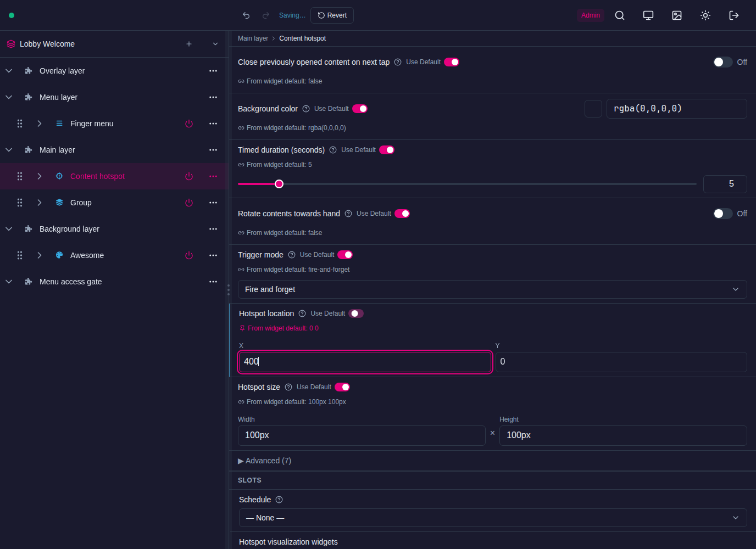Switch Close previously opened content Off toggle
756x549 pixels.
pos(723,62)
